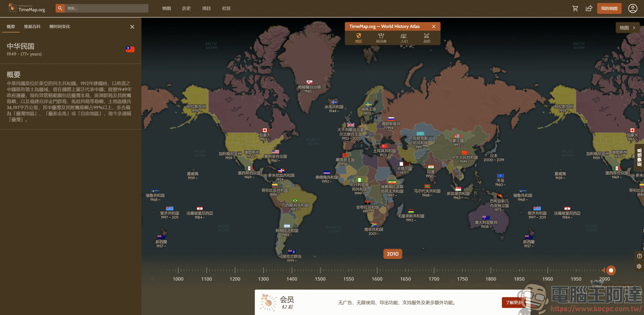Click the 我的地图 button
Viewport: 644px width, 315px height.
pyautogui.click(x=609, y=8)
